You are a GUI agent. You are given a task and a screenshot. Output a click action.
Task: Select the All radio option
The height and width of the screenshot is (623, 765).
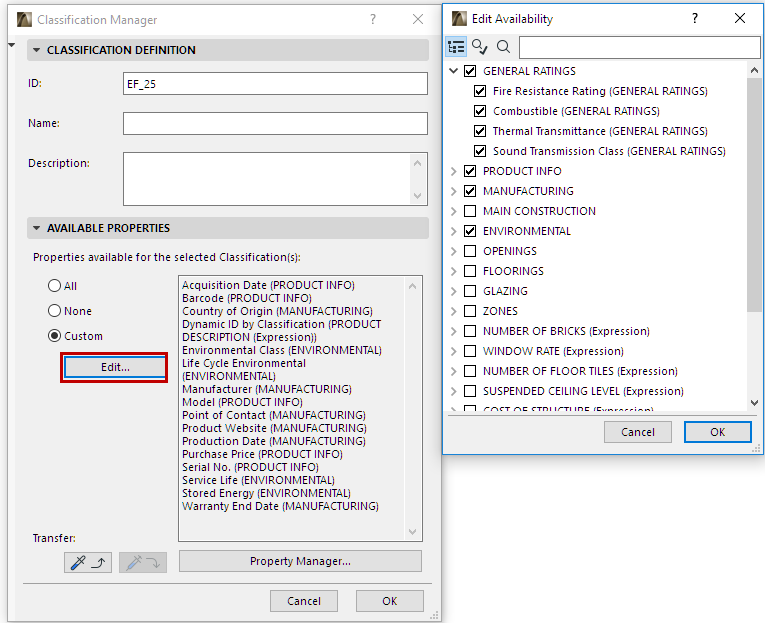coord(54,285)
